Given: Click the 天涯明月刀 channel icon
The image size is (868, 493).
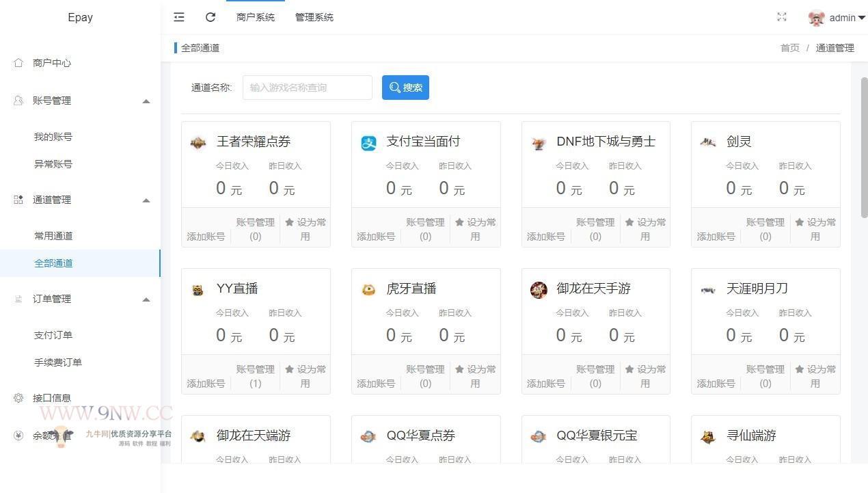Looking at the screenshot, I should click(x=708, y=289).
